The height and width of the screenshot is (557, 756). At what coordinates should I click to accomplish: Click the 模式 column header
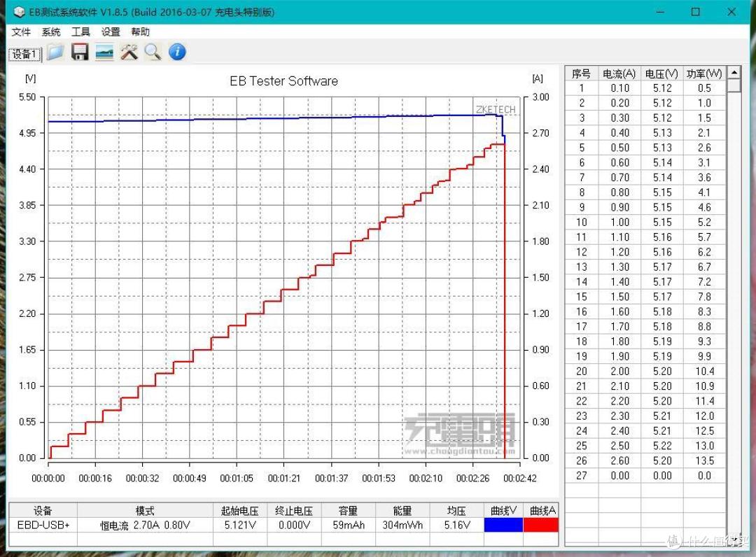145,510
